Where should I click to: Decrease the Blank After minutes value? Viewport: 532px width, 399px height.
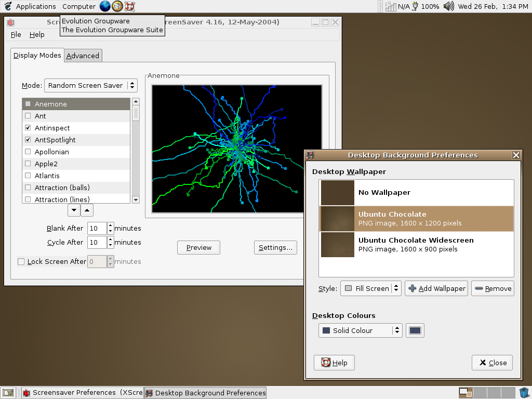coord(110,231)
